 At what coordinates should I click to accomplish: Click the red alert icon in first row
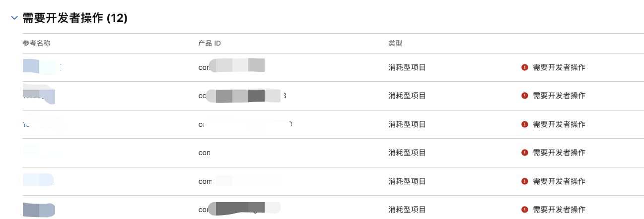pos(525,67)
